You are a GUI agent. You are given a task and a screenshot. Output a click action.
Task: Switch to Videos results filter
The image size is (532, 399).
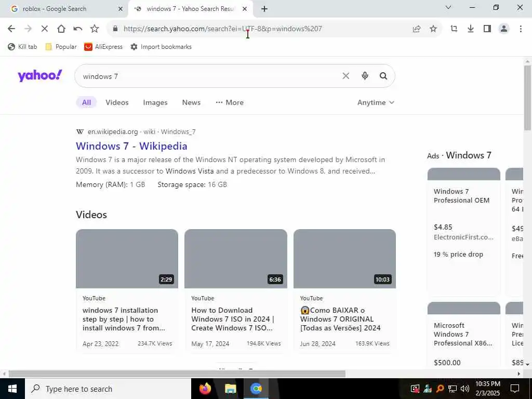117,102
